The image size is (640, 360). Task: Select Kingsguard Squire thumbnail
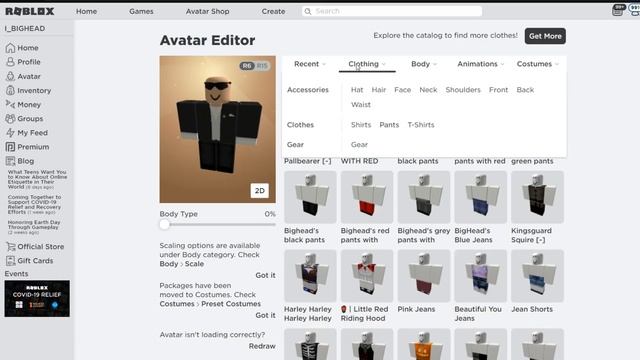pyautogui.click(x=537, y=197)
